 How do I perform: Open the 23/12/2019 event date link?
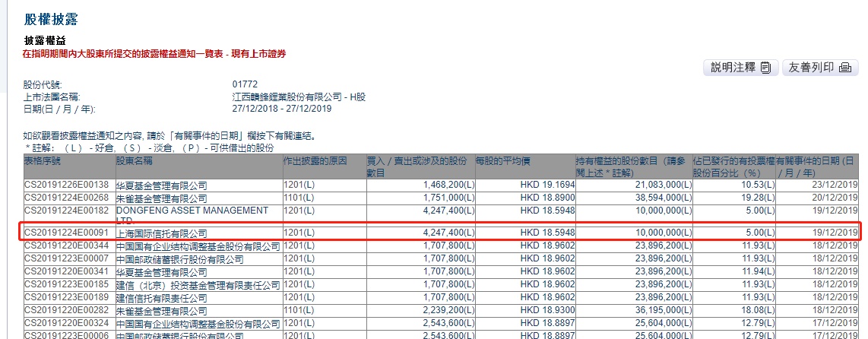[x=836, y=185]
